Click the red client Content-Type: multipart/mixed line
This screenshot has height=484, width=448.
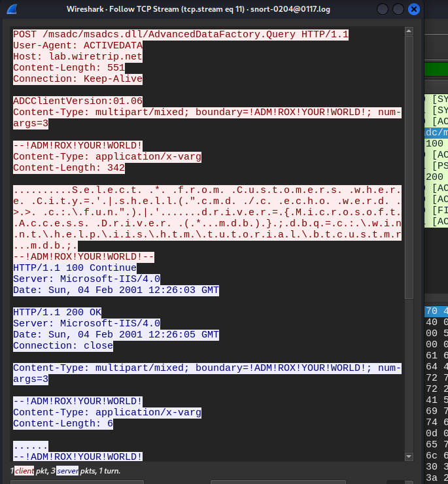[x=207, y=118]
